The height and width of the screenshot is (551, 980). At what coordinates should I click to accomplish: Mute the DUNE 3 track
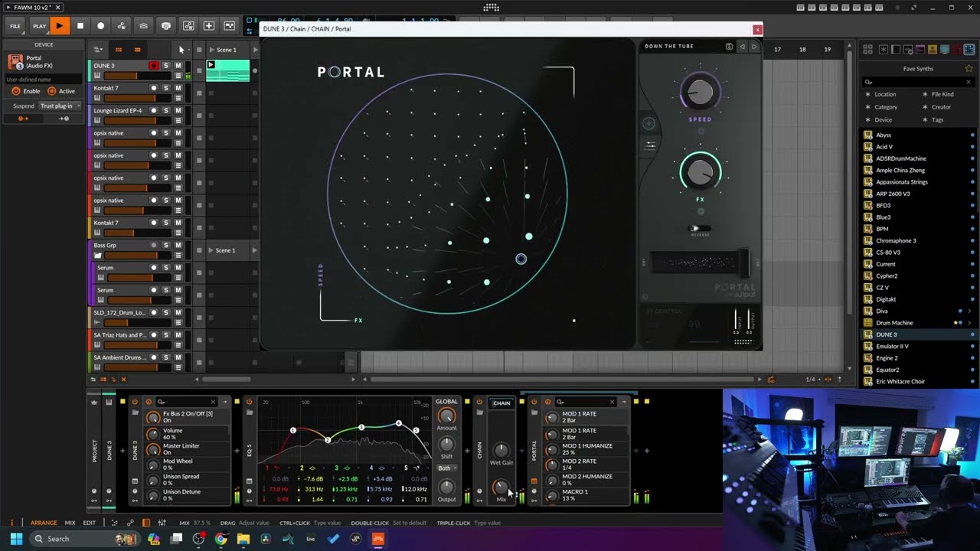point(178,66)
